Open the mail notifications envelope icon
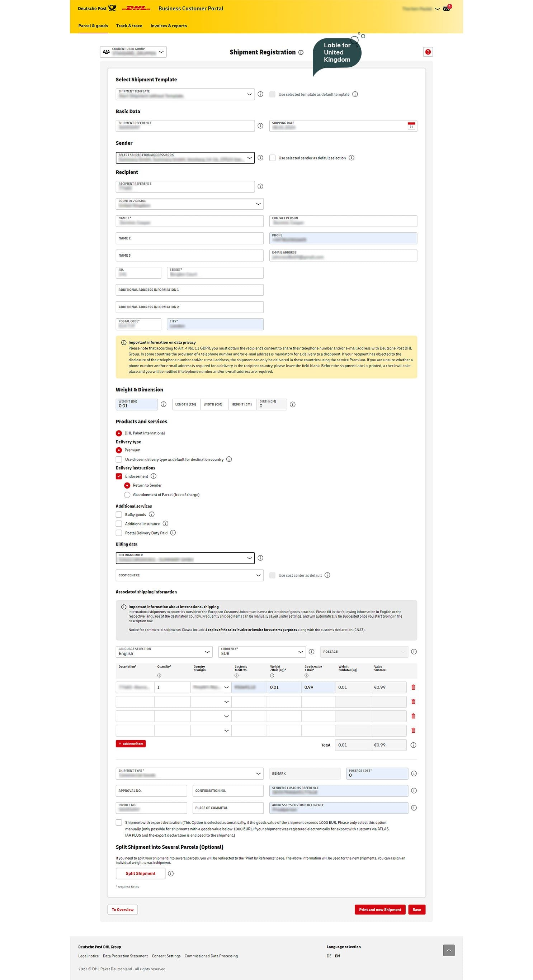This screenshot has width=533, height=980. tap(446, 8)
